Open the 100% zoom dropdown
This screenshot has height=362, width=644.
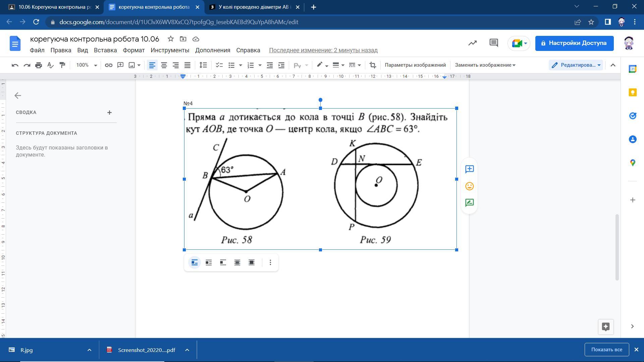pos(86,65)
